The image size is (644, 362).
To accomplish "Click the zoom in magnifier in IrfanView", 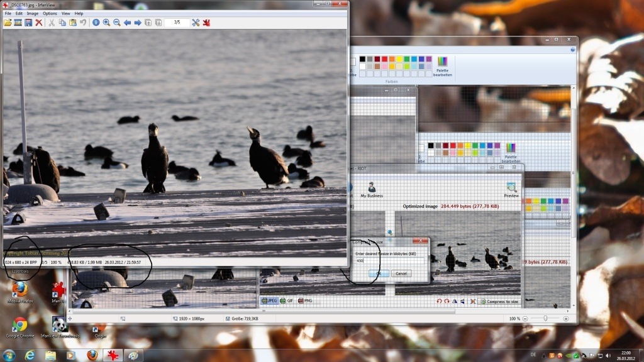I will coord(106,23).
